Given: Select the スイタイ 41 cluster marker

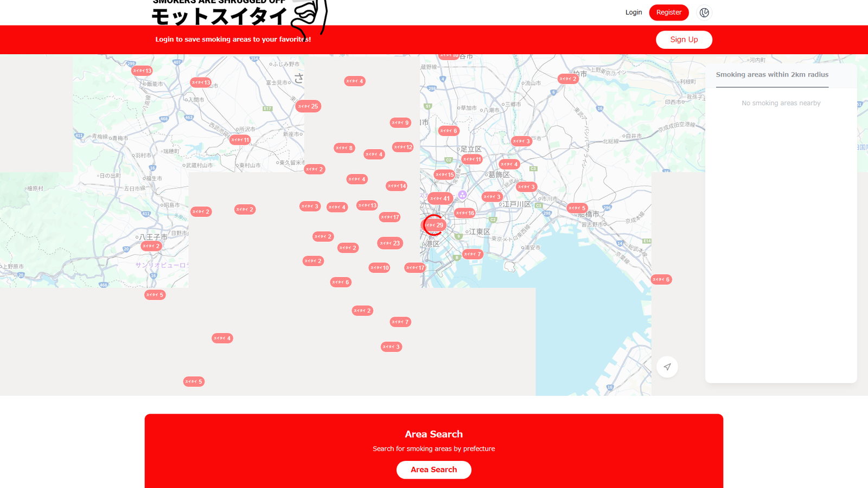Looking at the screenshot, I should tap(441, 198).
